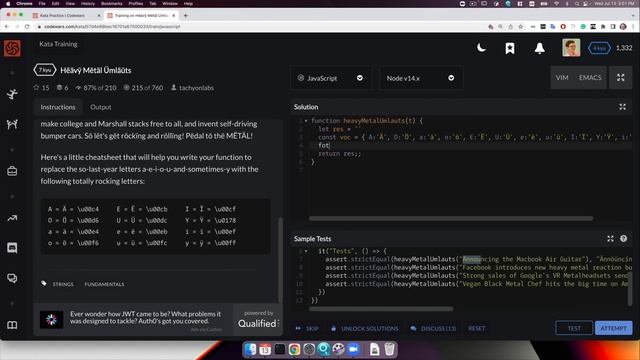640x360 pixels.
Task: Open the Discord icon in the sidebar
Action: pyautogui.click(x=12, y=248)
